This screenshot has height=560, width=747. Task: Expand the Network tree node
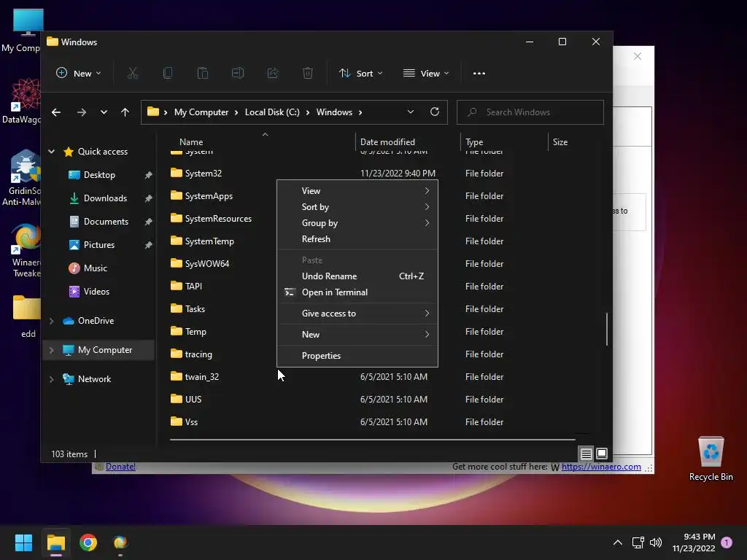(52, 379)
